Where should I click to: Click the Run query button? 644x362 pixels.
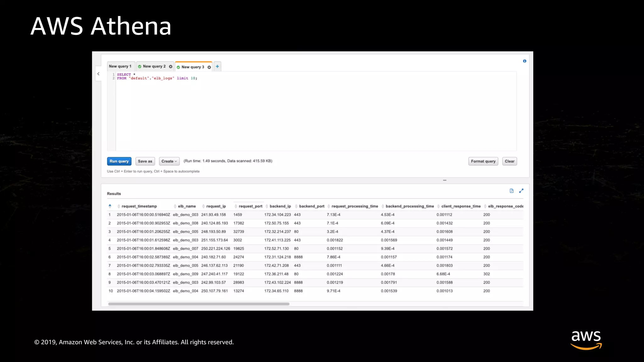[x=119, y=161]
